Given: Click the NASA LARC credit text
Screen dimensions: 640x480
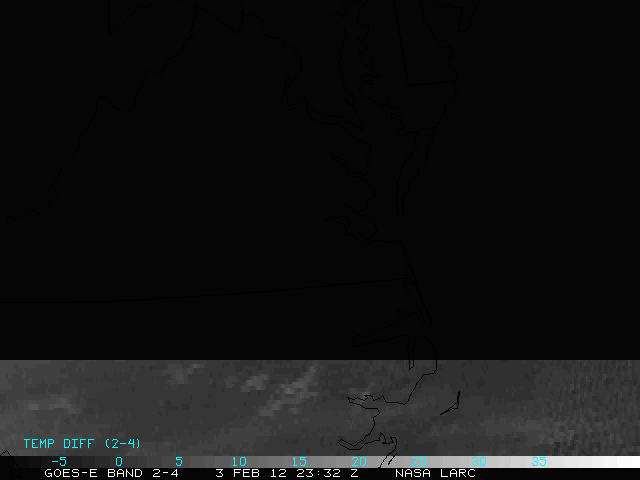Looking at the screenshot, I should (x=435, y=473).
